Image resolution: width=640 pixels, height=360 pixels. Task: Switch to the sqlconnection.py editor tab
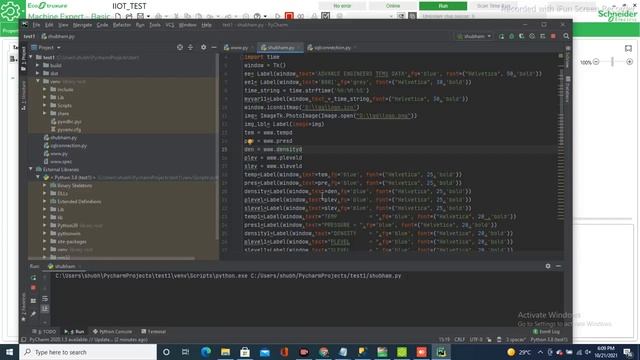coord(331,48)
